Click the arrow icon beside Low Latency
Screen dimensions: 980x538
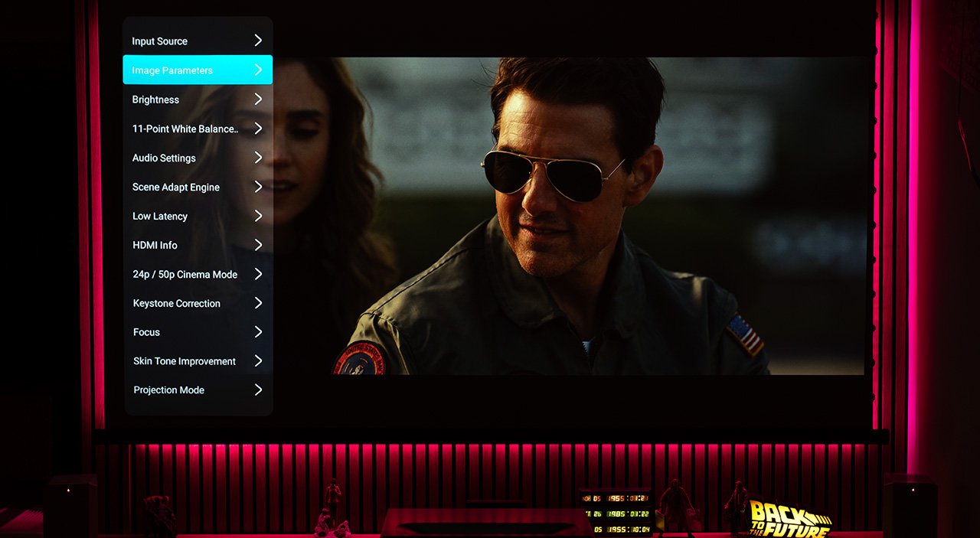[x=258, y=216]
